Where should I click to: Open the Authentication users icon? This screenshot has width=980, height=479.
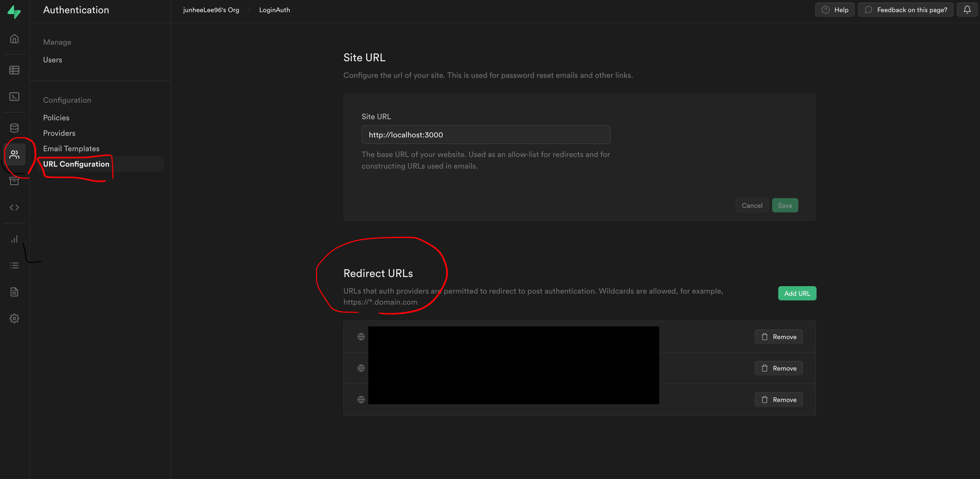click(14, 154)
